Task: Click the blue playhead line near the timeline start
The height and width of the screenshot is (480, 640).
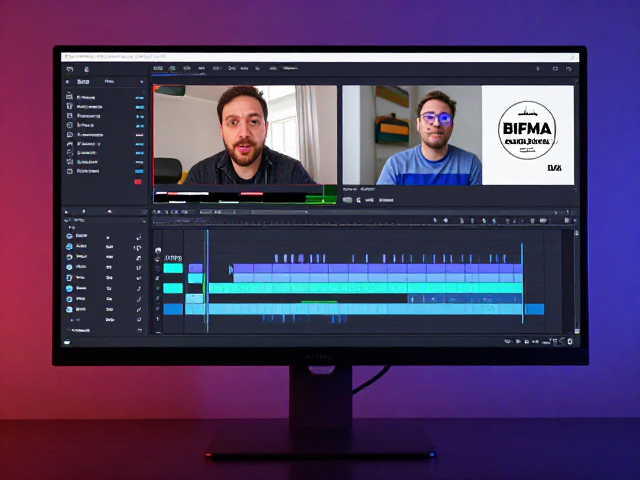Action: pyautogui.click(x=207, y=281)
